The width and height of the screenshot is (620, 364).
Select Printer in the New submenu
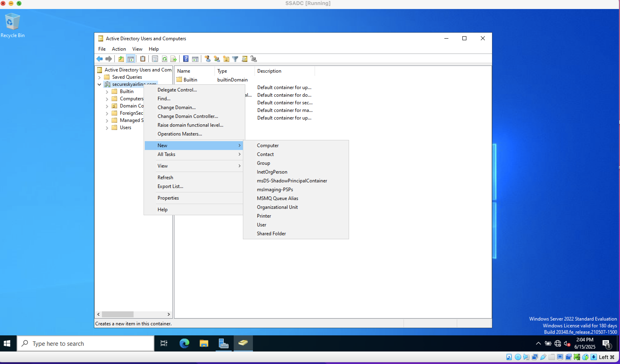[x=296, y=216]
